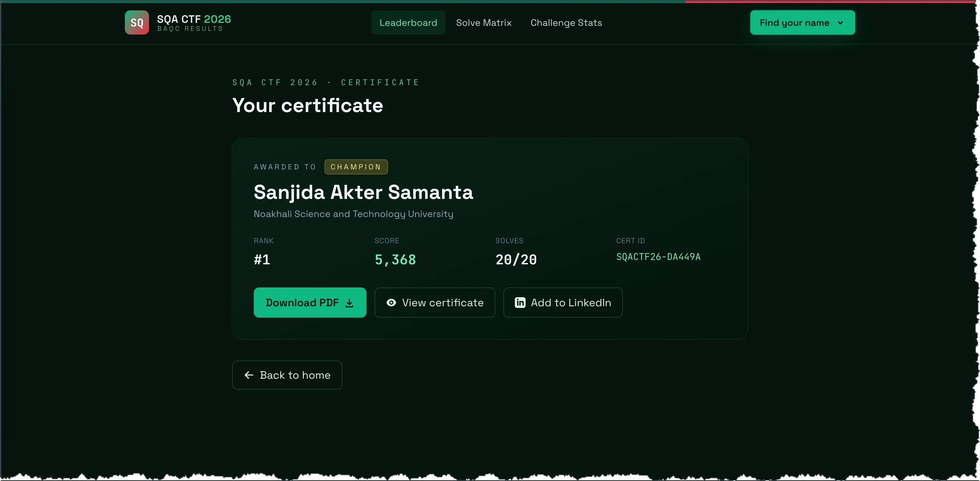Viewport: 980px width, 481px height.
Task: Open the Leaderboard tab
Action: coord(408,23)
